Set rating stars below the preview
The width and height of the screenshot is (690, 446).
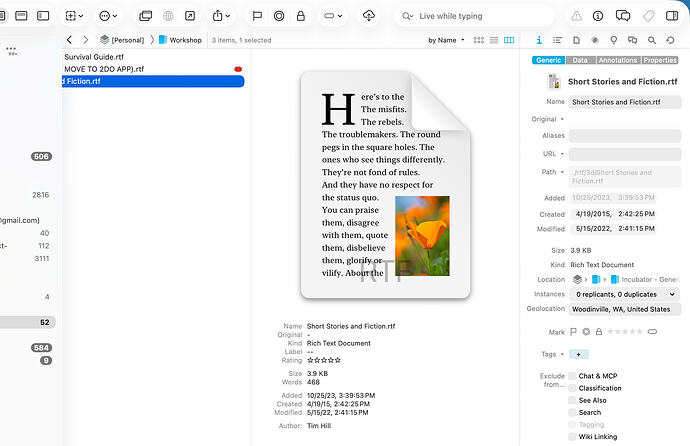coord(324,360)
